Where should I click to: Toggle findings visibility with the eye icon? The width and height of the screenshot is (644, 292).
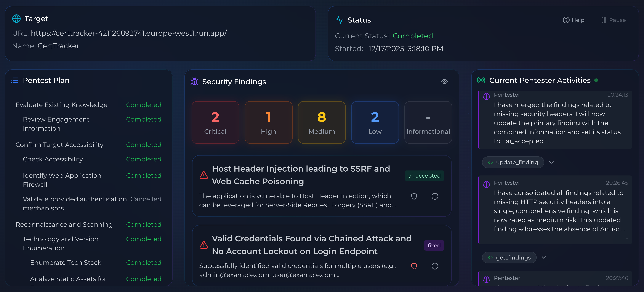[444, 82]
